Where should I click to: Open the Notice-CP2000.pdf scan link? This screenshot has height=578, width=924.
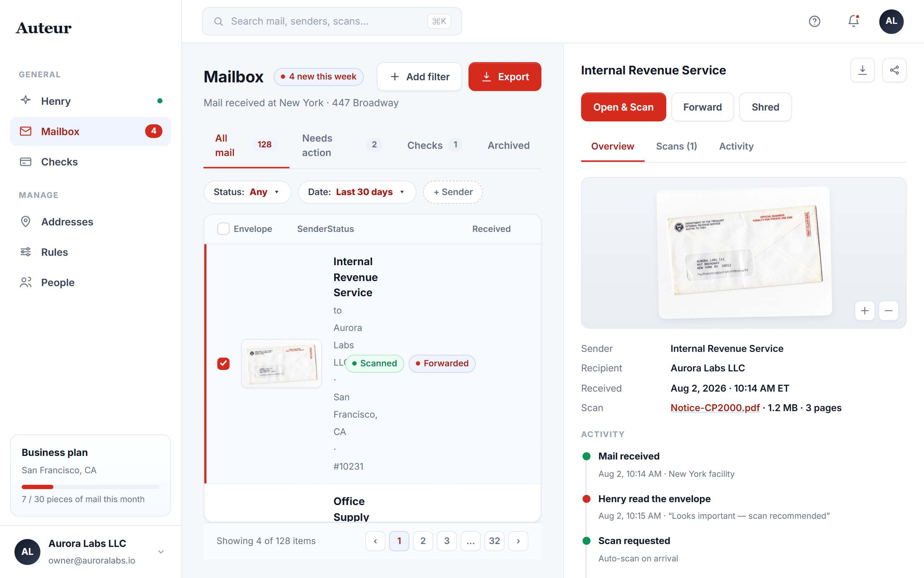point(715,408)
